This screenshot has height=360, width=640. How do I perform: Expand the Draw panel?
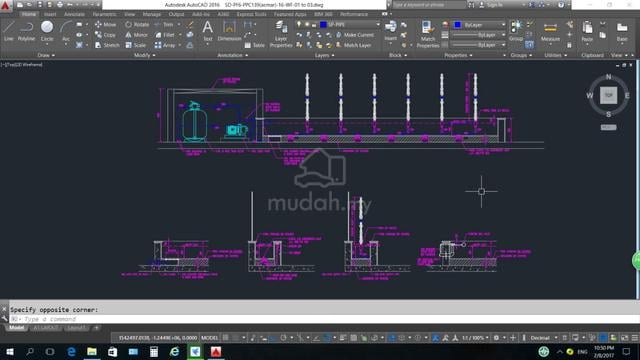46,55
